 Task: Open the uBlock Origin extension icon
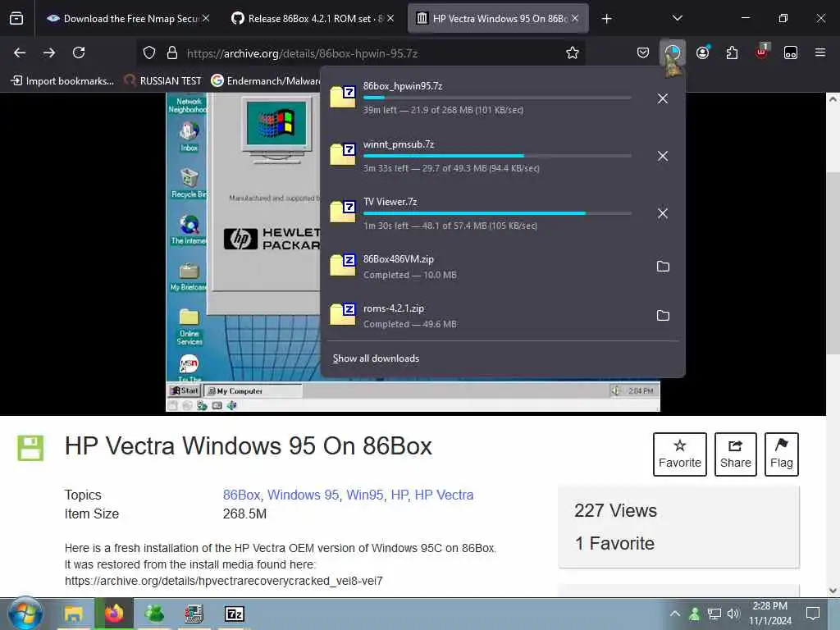click(x=761, y=52)
